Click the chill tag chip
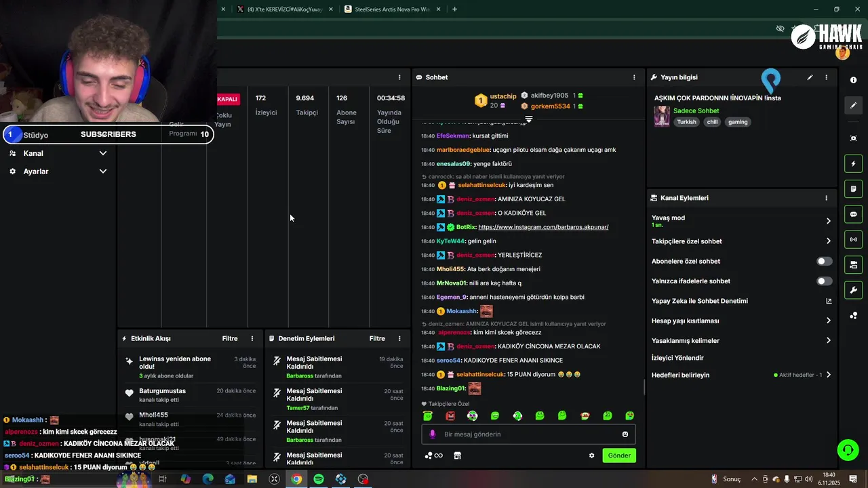868x488 pixels. pyautogui.click(x=712, y=122)
